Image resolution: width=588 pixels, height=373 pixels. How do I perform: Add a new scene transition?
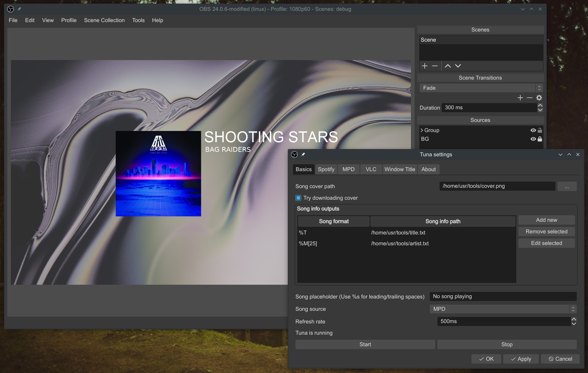[x=520, y=98]
